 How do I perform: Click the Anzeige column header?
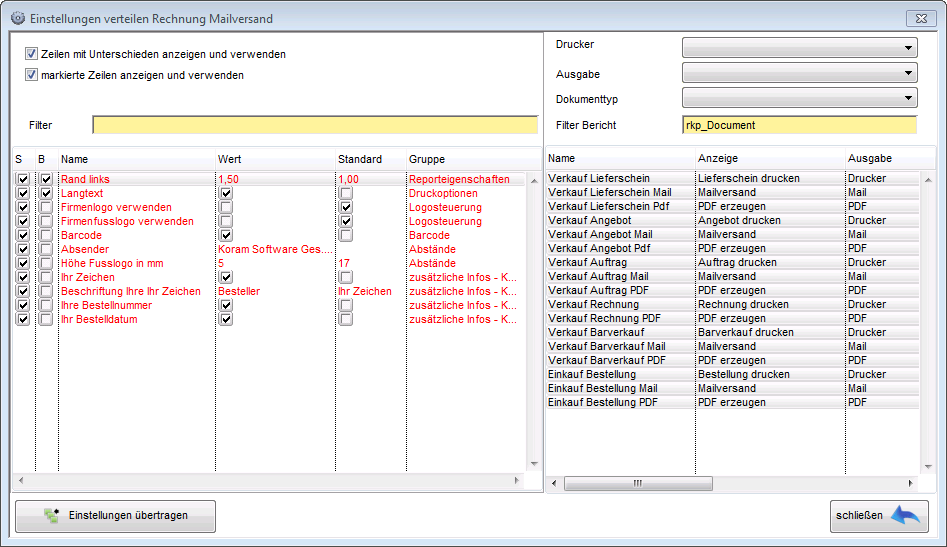770,158
